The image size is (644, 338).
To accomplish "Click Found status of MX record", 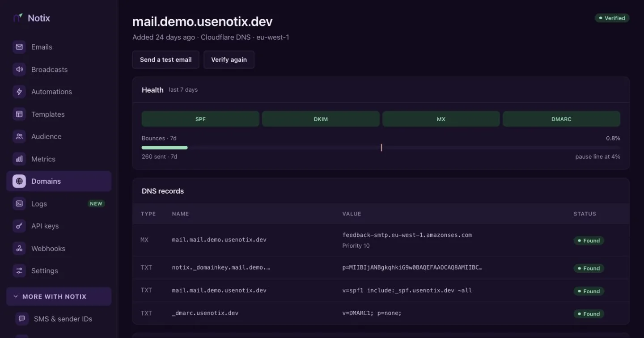I will [x=589, y=241].
